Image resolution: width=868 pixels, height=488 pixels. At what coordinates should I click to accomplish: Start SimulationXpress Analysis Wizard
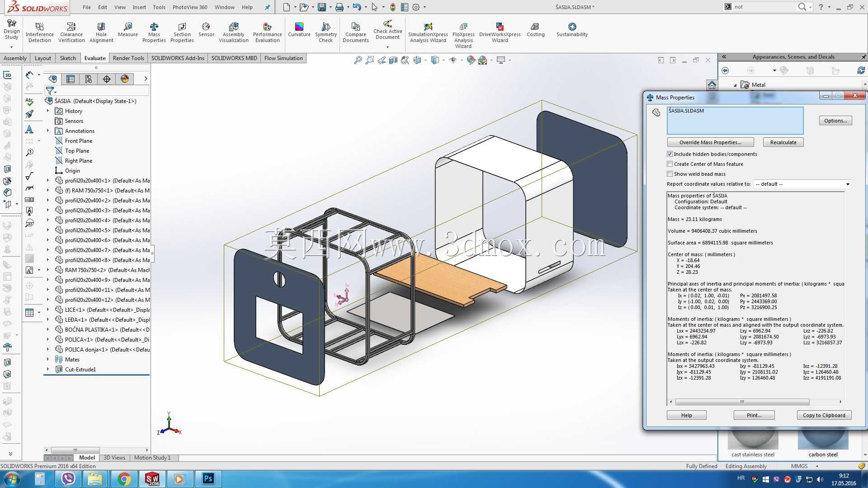coord(428,33)
